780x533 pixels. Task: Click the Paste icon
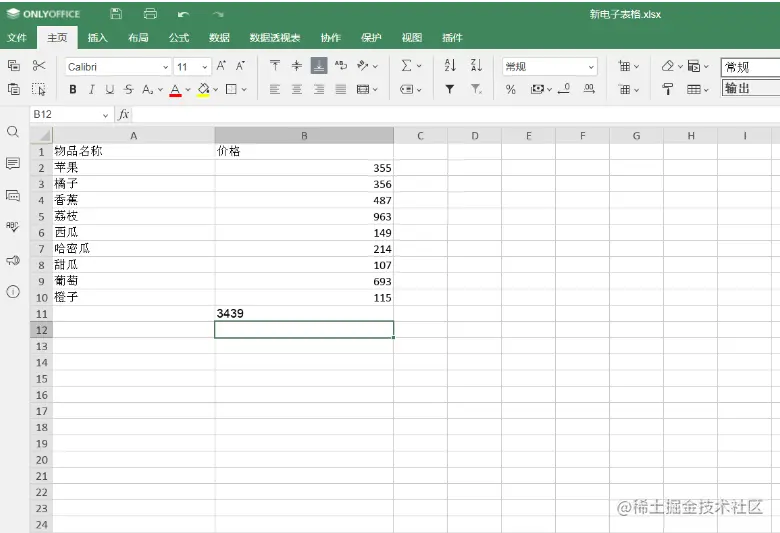[x=14, y=89]
